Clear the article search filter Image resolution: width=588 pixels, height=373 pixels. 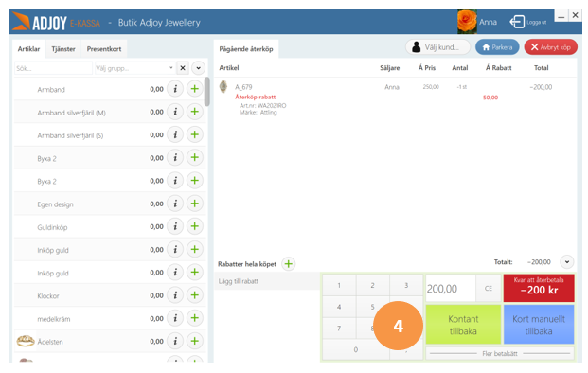[x=183, y=68]
